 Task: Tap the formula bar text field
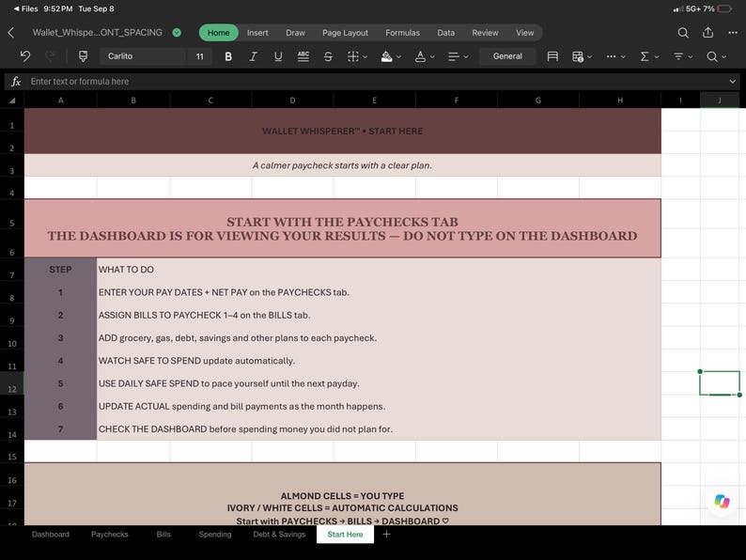[x=376, y=82]
